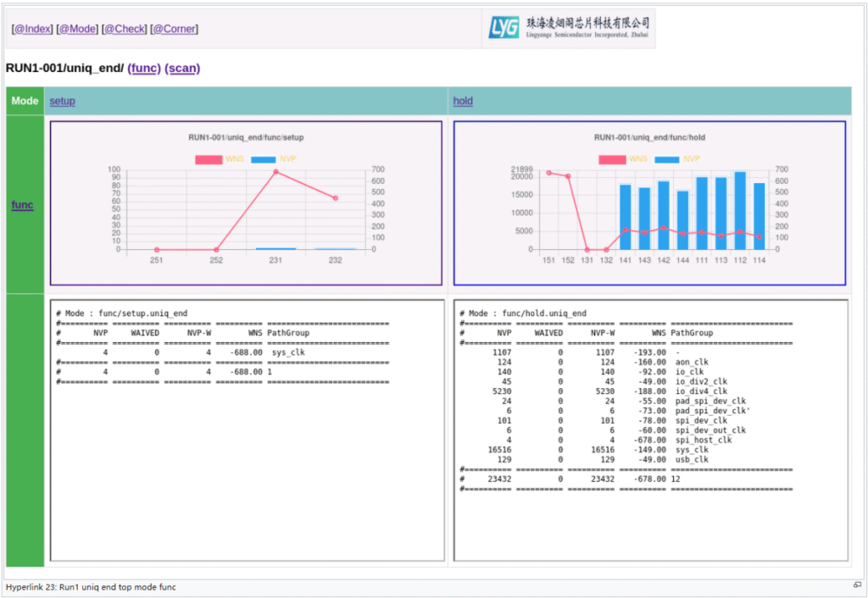Click the setup column header link
This screenshot has width=868, height=598.
(62, 101)
